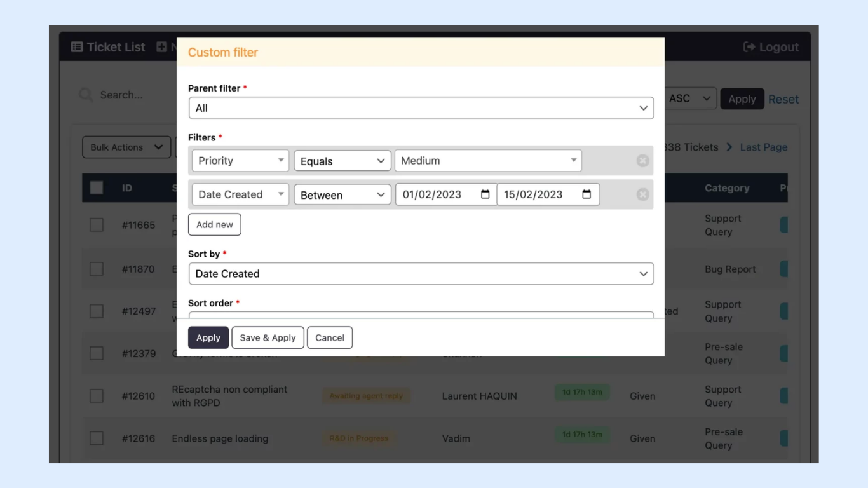Select checkbox for ticket #12610

(97, 396)
